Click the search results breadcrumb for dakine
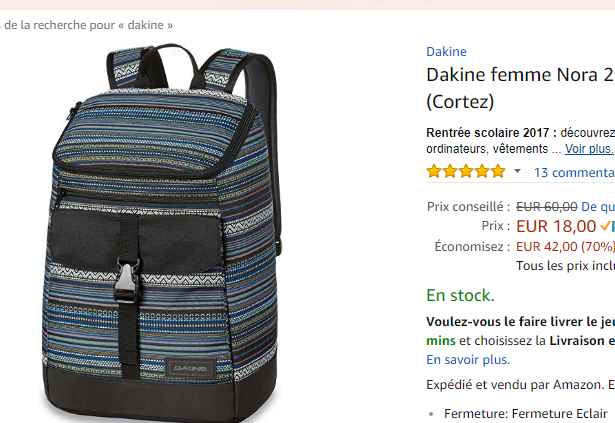Image resolution: width=615 pixels, height=423 pixels. pyautogui.click(x=86, y=25)
